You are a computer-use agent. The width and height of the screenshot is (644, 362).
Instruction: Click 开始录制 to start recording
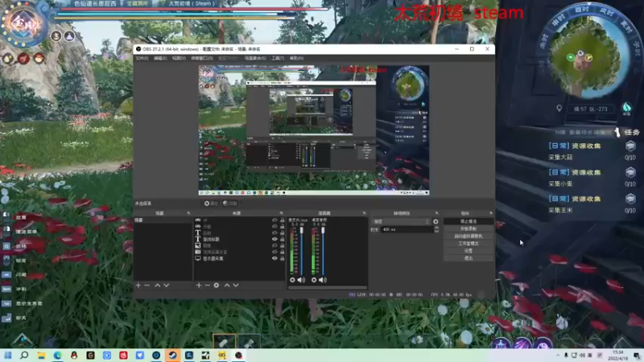pos(469,228)
